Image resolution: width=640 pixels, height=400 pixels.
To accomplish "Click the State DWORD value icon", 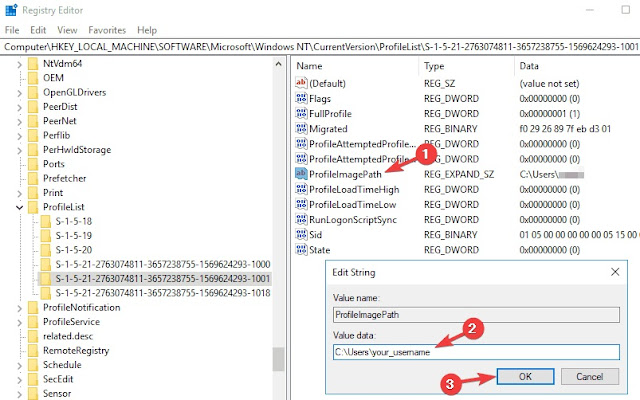I will click(301, 249).
